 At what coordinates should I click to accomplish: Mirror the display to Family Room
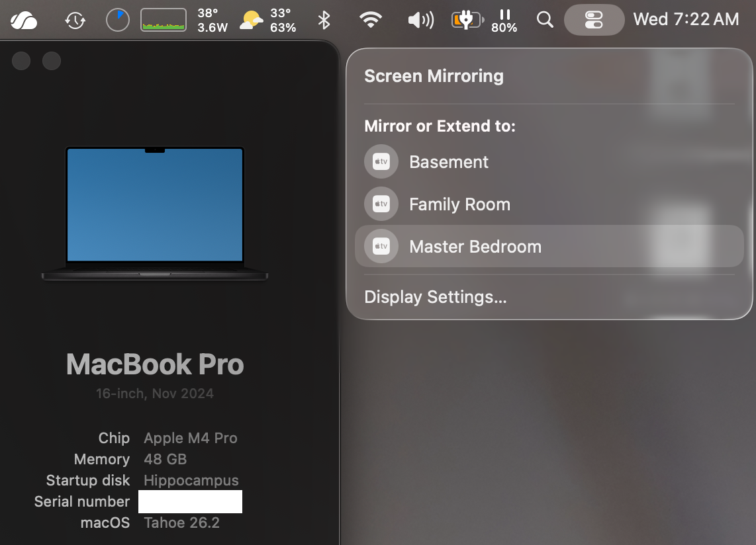pyautogui.click(x=549, y=204)
